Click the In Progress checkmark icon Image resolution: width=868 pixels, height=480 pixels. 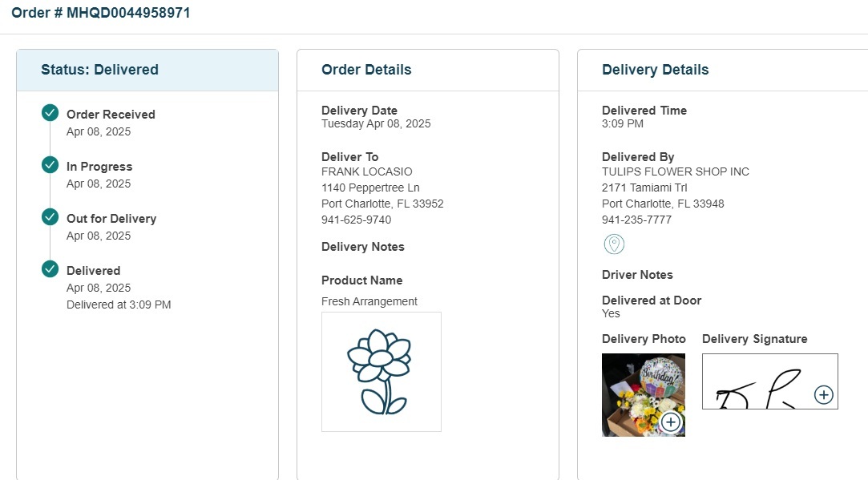pos(50,164)
